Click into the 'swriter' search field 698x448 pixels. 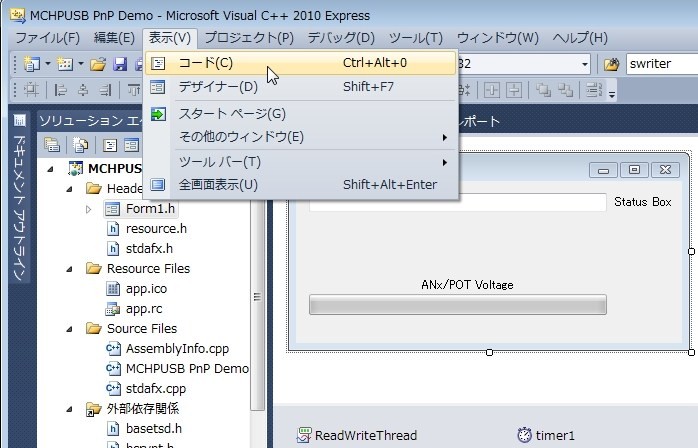pyautogui.click(x=661, y=64)
